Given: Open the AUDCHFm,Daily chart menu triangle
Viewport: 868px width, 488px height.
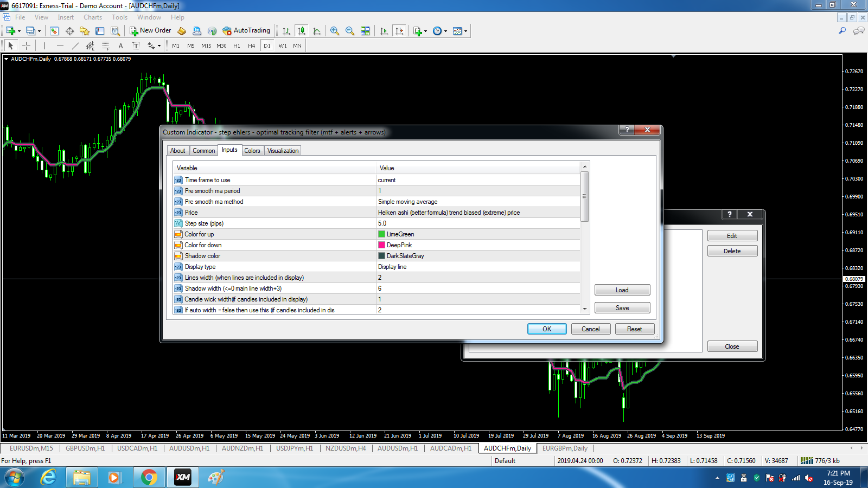Looking at the screenshot, I should click(6, 59).
